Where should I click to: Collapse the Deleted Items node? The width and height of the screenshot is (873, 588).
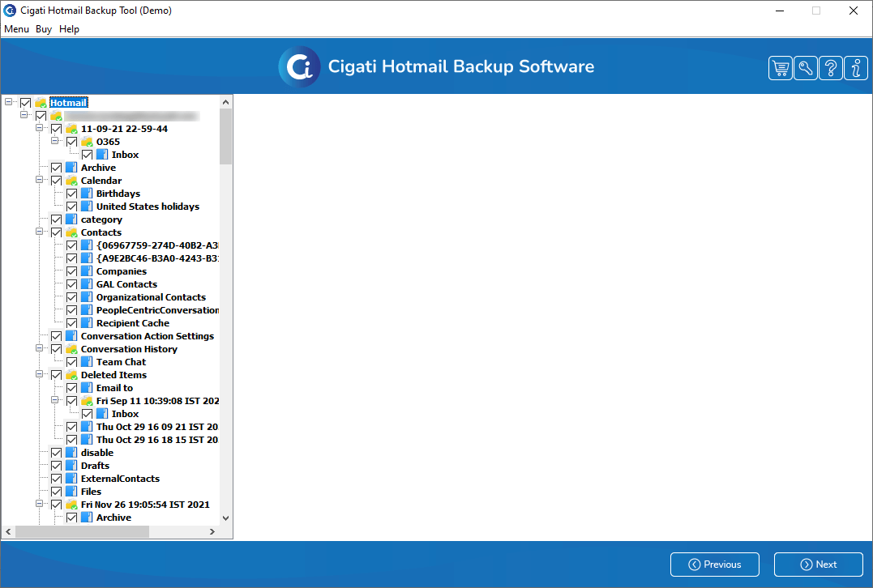(40, 374)
